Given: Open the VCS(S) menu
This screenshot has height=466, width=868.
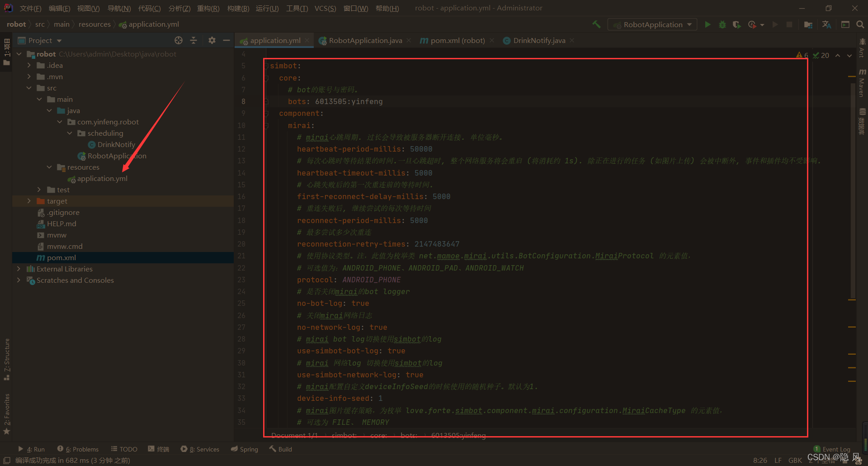Looking at the screenshot, I should pos(325,8).
